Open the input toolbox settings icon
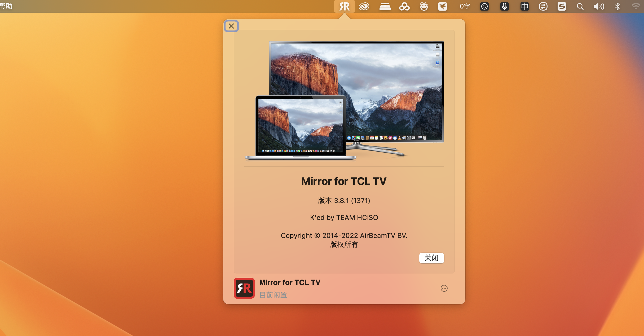 pyautogui.click(x=543, y=6)
